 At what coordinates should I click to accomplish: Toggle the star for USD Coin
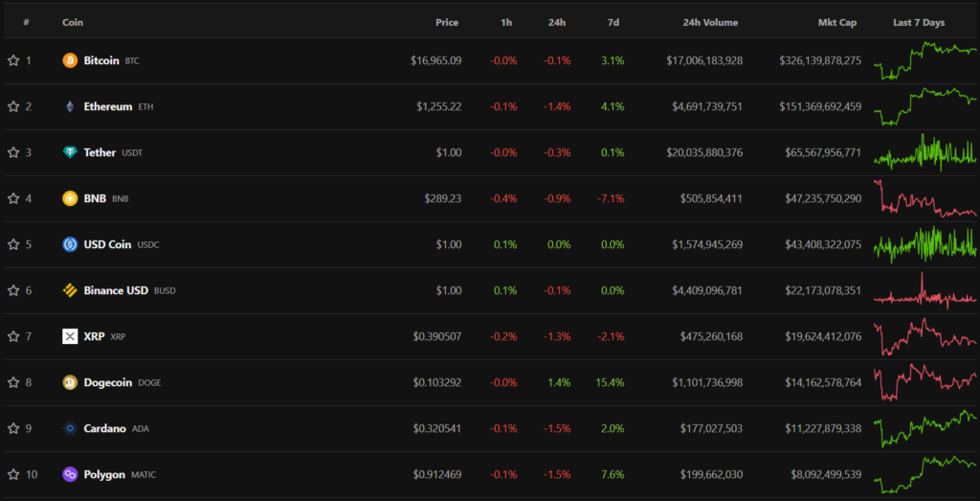pyautogui.click(x=13, y=244)
